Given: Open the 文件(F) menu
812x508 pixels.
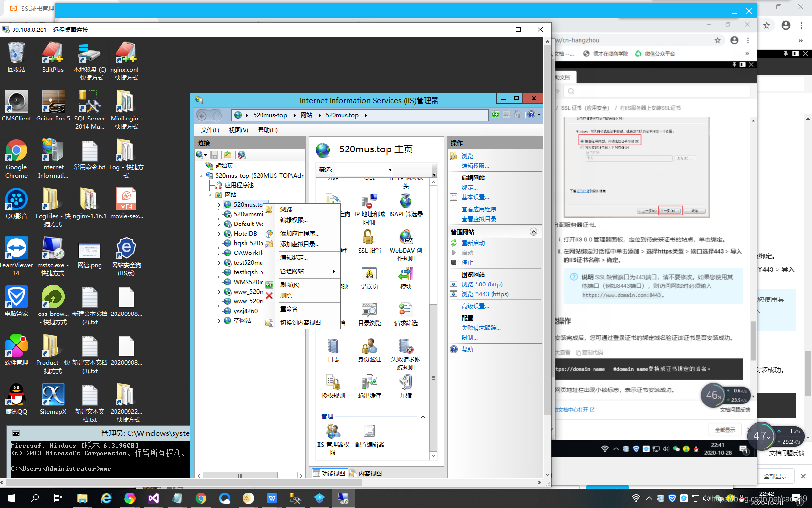Looking at the screenshot, I should pyautogui.click(x=210, y=130).
